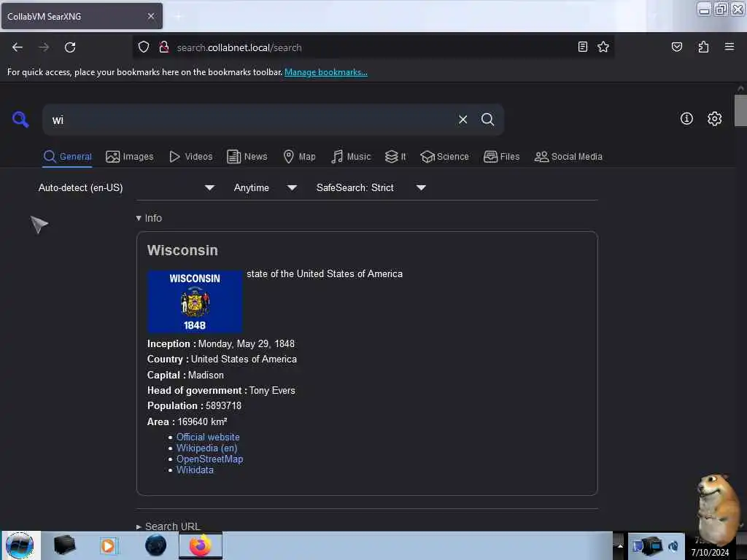Viewport: 747px width, 560px height.
Task: Open the Extensions puzzle icon
Action: point(703,47)
